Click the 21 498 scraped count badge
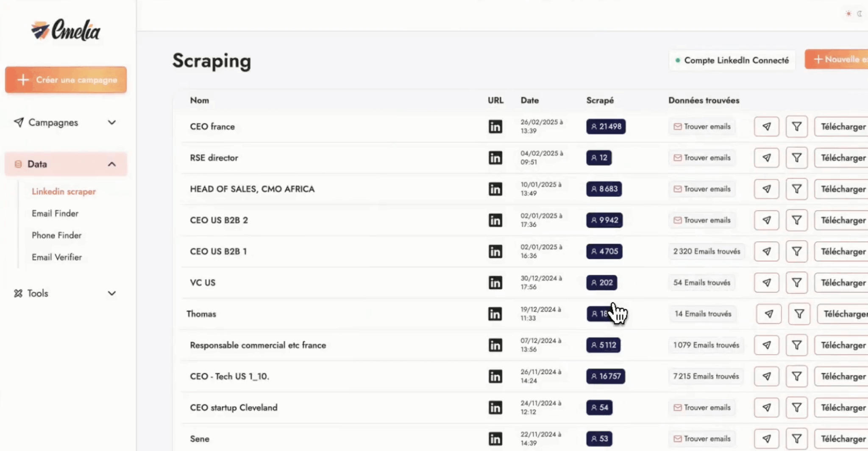 point(606,126)
